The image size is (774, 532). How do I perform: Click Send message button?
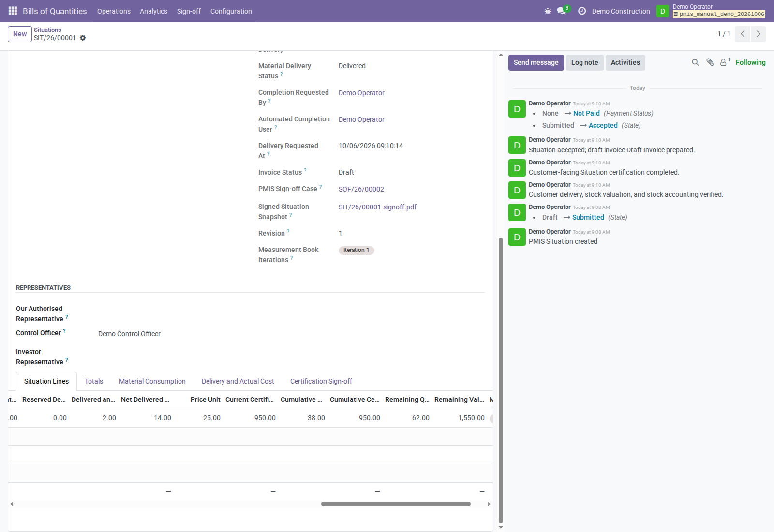[x=536, y=62]
